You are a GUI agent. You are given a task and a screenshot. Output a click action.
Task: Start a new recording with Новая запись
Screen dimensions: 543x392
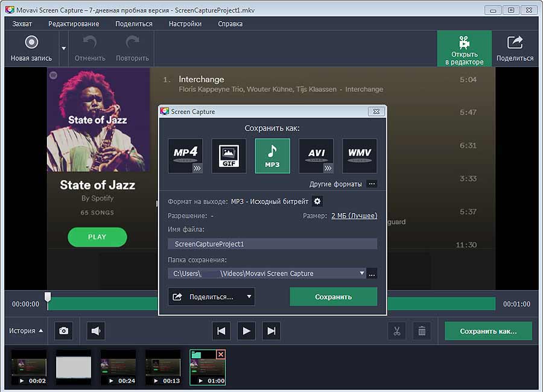pos(31,48)
